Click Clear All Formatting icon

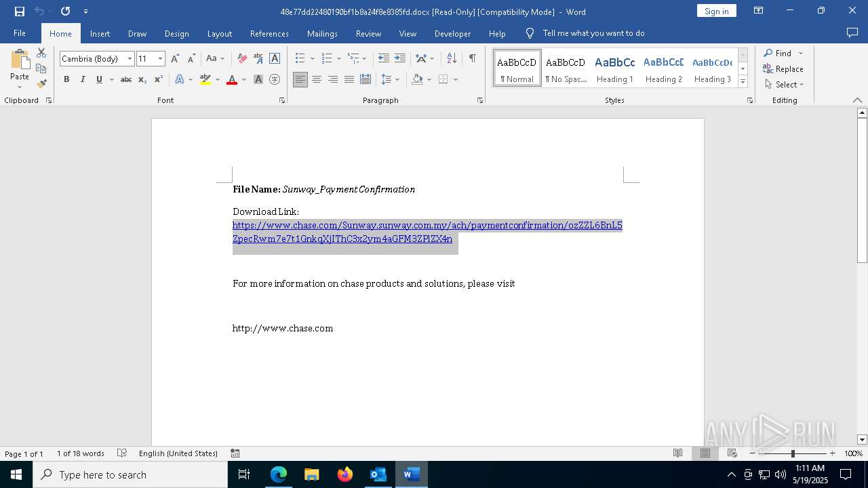tap(242, 59)
